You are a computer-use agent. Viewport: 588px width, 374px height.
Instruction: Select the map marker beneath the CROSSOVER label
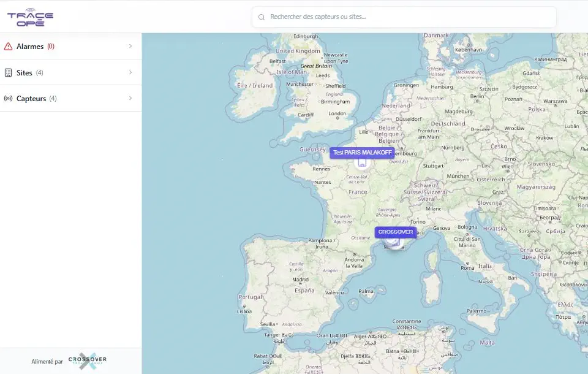click(395, 242)
